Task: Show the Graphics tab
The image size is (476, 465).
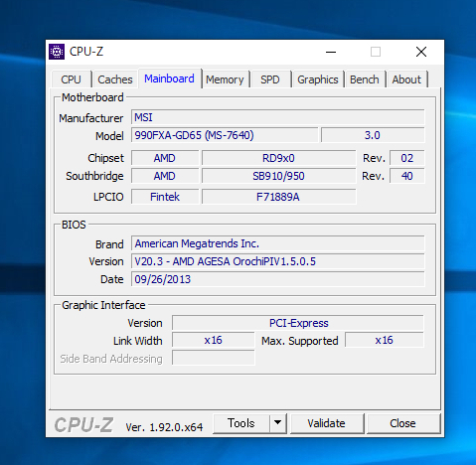Action: tap(318, 79)
